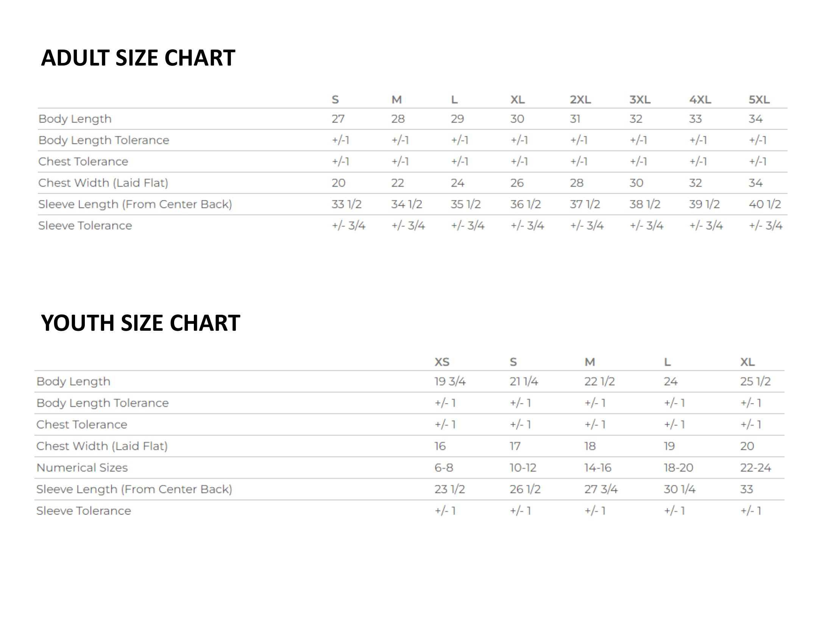Select the youth Numerical Sizes row label

82,468
